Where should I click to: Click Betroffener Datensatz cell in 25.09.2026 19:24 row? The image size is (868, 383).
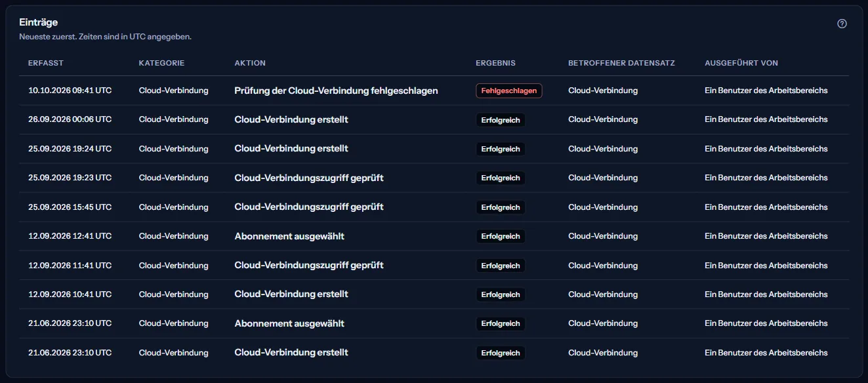[x=603, y=149]
